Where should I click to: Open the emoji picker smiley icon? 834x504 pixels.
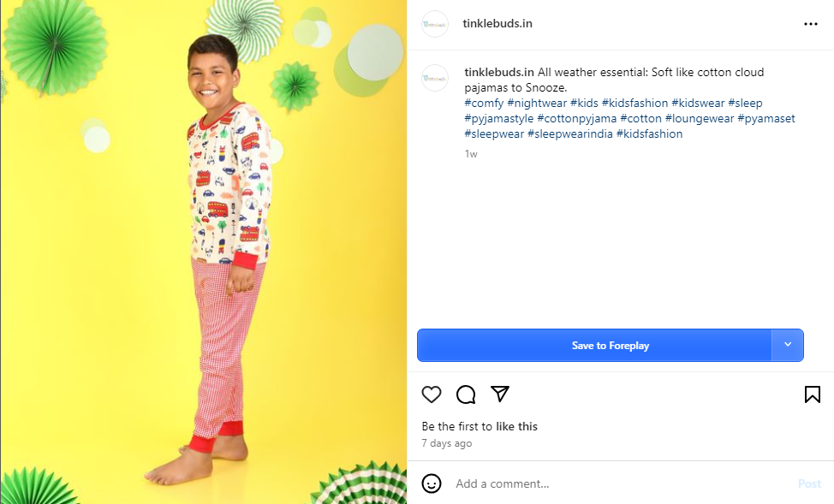coord(432,483)
